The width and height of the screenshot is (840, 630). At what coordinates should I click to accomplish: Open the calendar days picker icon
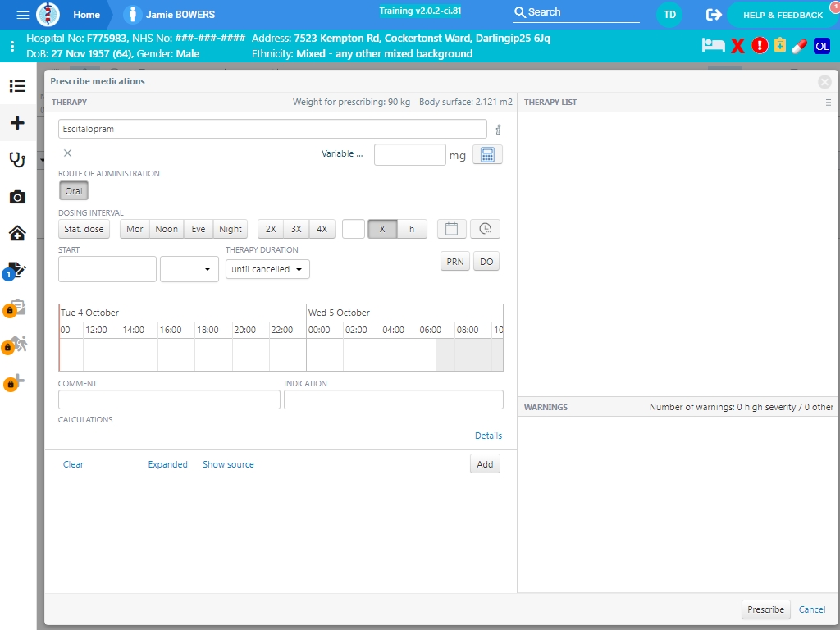[452, 229]
